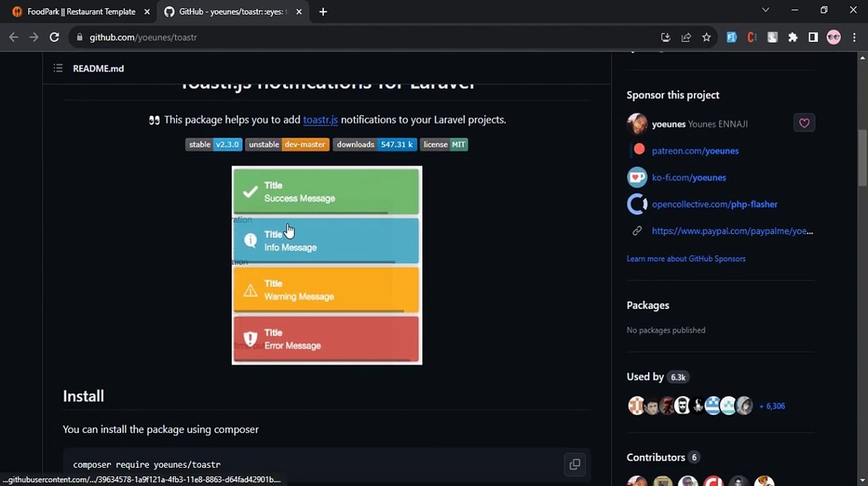
Task: Click the install app icon in address bar
Action: tap(666, 37)
